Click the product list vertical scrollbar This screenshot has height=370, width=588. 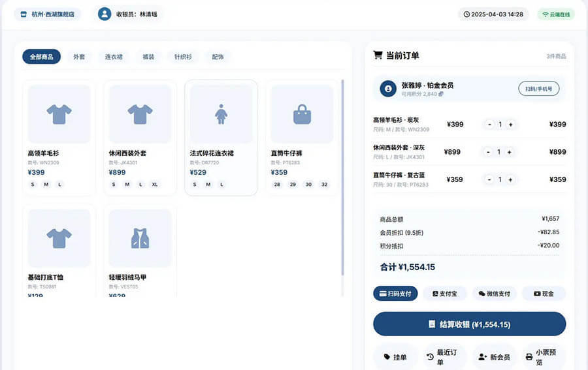pyautogui.click(x=343, y=176)
